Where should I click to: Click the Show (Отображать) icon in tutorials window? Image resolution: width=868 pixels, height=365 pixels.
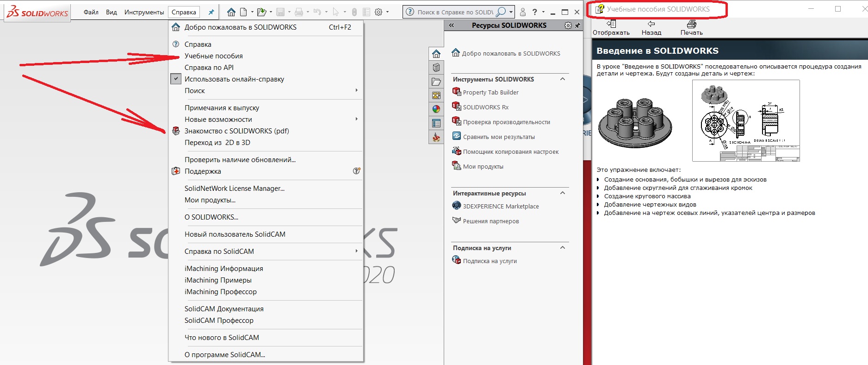611,24
